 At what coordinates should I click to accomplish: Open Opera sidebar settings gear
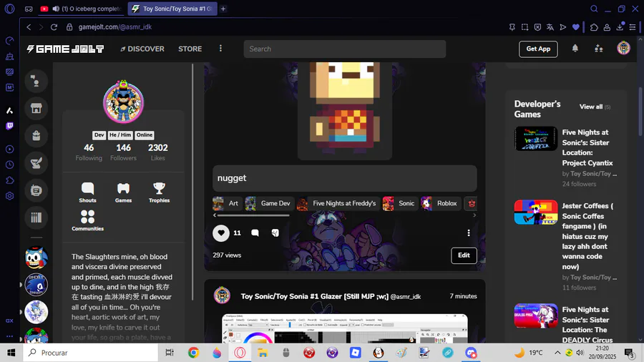[x=9, y=196]
